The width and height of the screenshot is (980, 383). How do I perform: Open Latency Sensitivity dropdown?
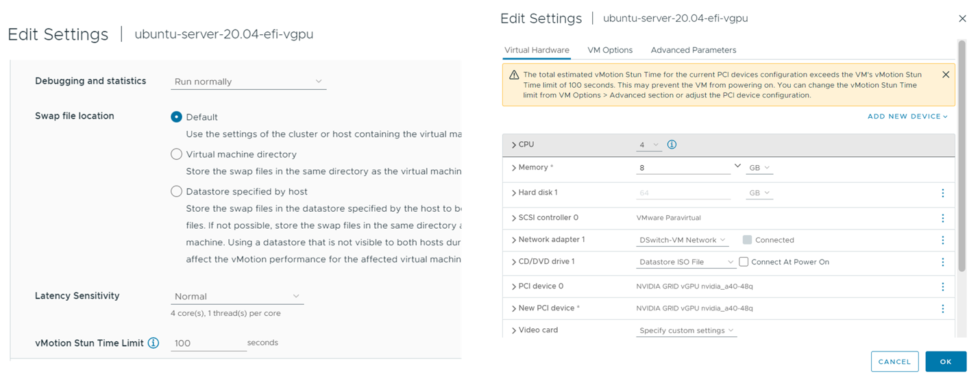click(x=236, y=296)
